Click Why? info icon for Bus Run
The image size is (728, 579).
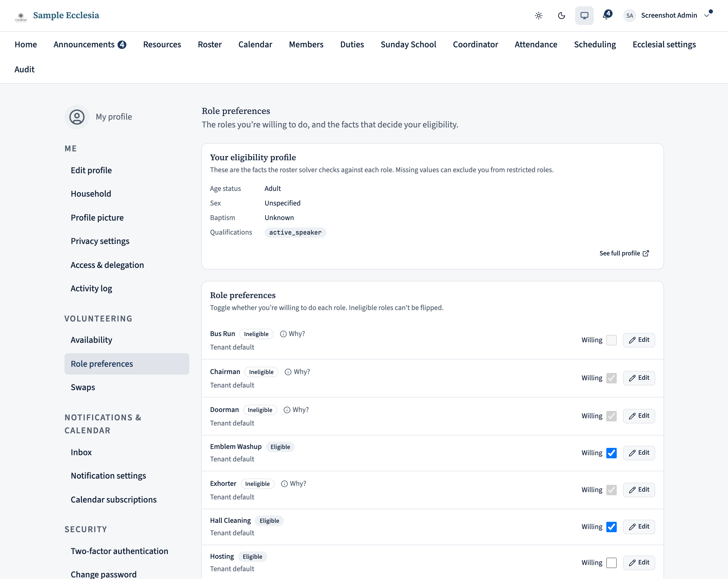point(283,334)
